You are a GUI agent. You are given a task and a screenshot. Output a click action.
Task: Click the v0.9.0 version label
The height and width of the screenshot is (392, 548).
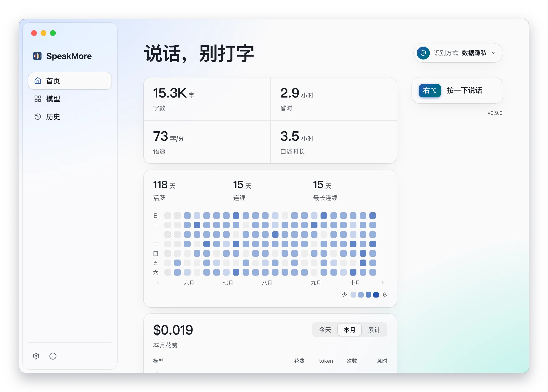click(495, 113)
